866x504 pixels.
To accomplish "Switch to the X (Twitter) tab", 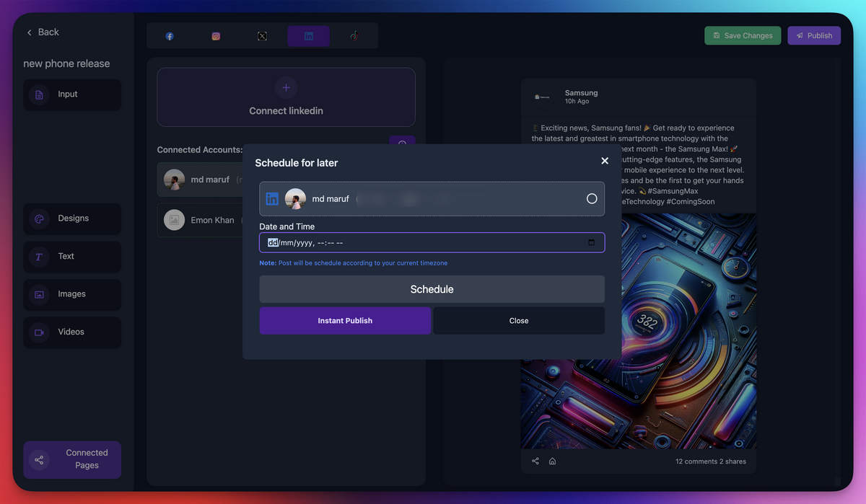I will [262, 36].
